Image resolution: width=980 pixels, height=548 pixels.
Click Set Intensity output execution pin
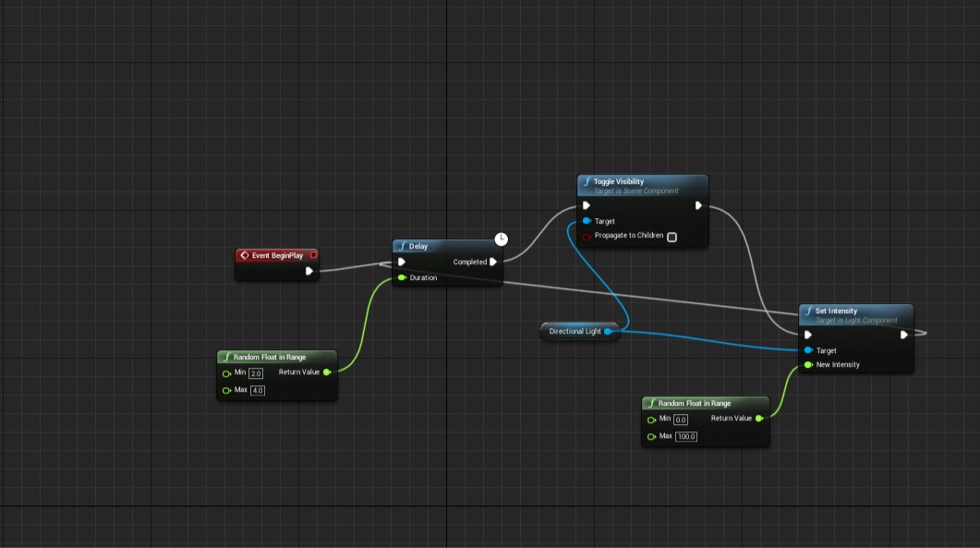(903, 335)
